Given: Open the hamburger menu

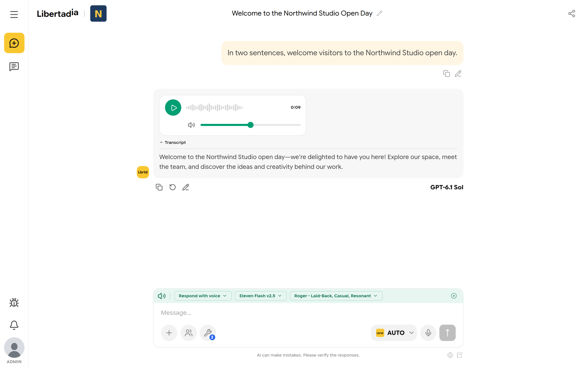Looking at the screenshot, I should coord(14,14).
